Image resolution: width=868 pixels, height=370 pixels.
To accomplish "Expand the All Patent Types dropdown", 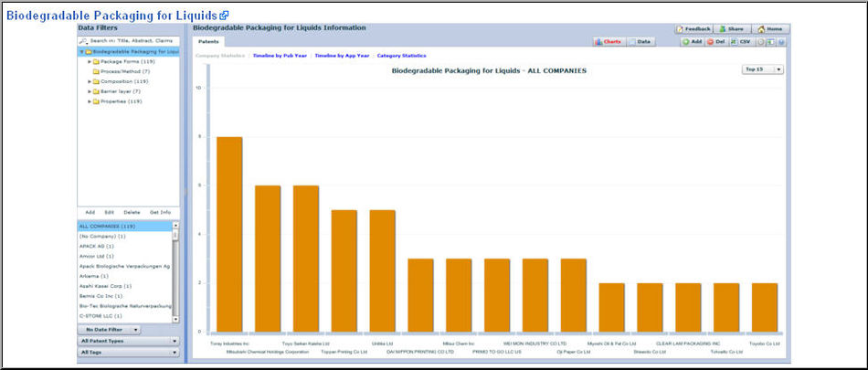I will pyautogui.click(x=129, y=341).
